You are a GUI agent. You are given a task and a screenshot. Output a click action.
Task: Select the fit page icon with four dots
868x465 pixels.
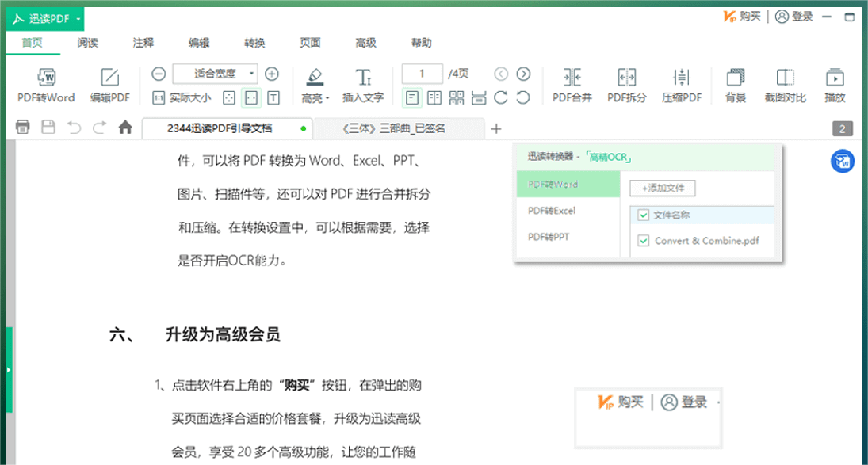pos(228,98)
